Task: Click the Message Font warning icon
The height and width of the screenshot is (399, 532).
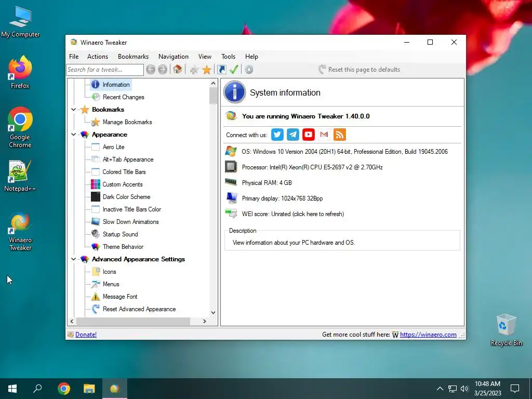Action: [96, 297]
